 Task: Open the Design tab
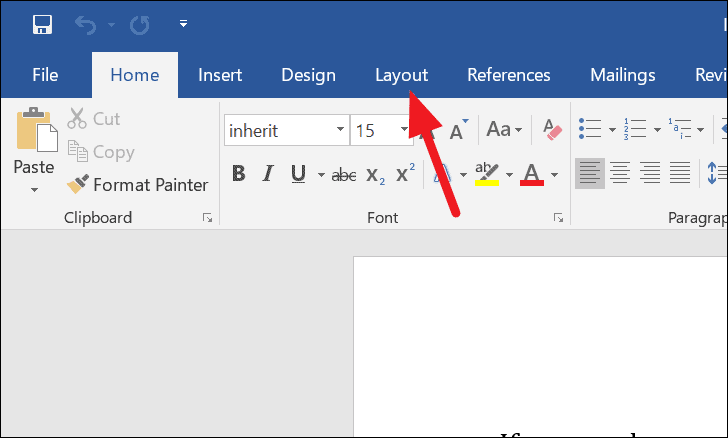click(x=308, y=75)
